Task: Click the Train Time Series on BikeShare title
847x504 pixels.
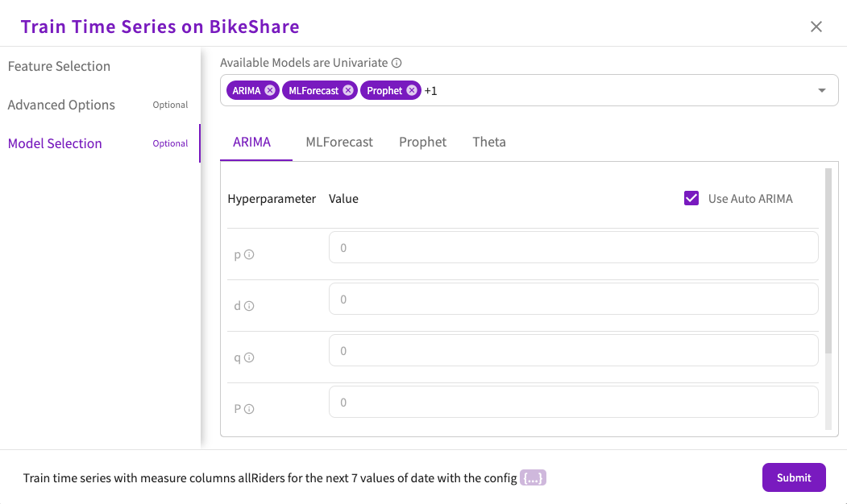Action: 160,27
